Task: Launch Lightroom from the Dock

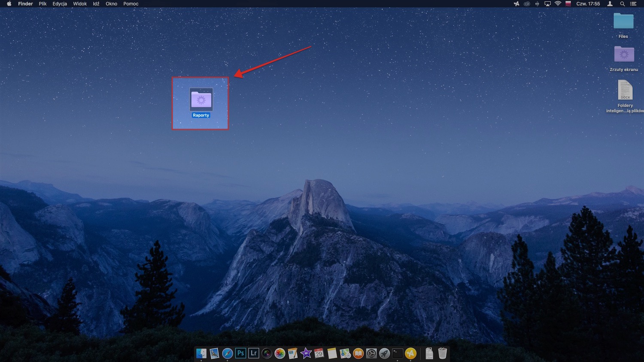Action: click(x=254, y=353)
